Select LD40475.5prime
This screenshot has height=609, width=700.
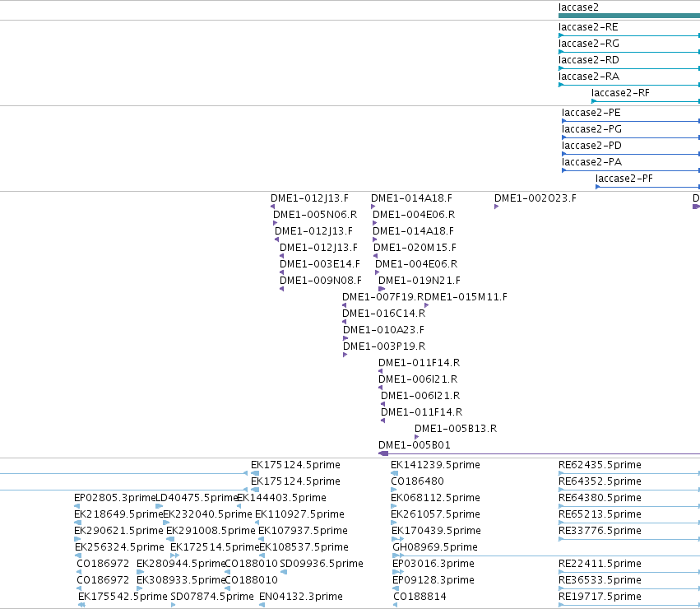(x=196, y=498)
